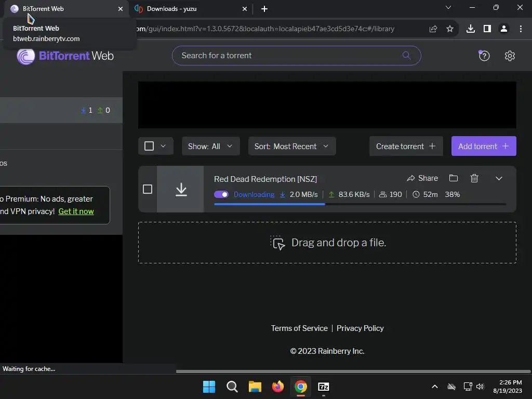Open the Show: All filter dropdown
Image resolution: width=532 pixels, height=399 pixels.
[x=211, y=146]
